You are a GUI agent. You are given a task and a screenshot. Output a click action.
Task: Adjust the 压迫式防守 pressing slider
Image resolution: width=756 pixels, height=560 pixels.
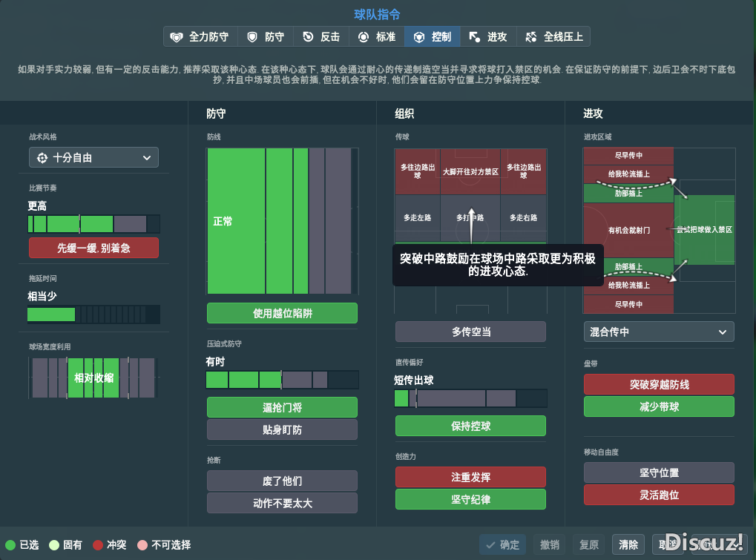click(x=282, y=381)
